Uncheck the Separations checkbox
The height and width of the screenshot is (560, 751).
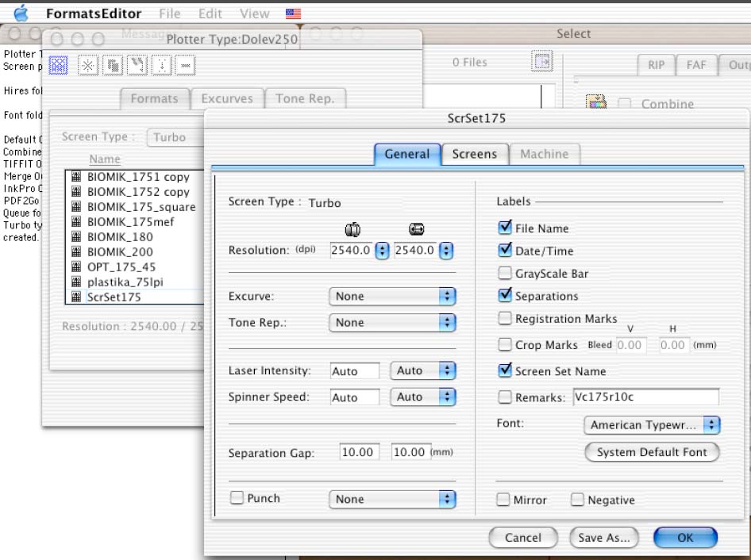(x=505, y=295)
